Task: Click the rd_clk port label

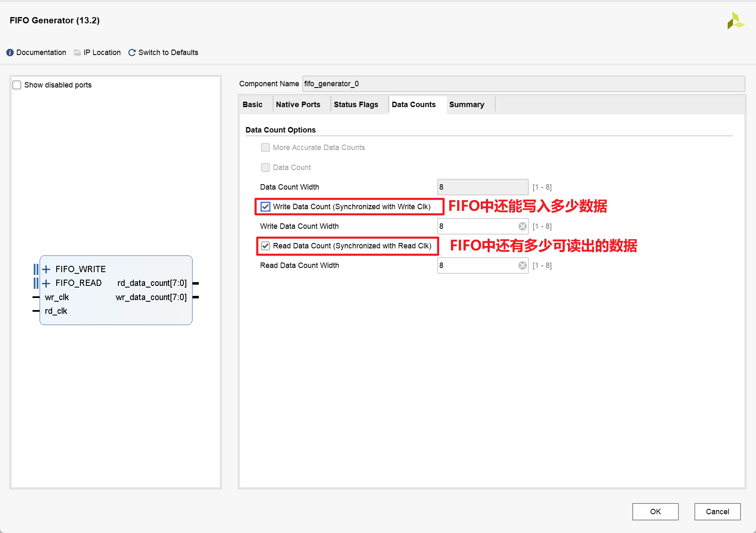Action: (56, 311)
